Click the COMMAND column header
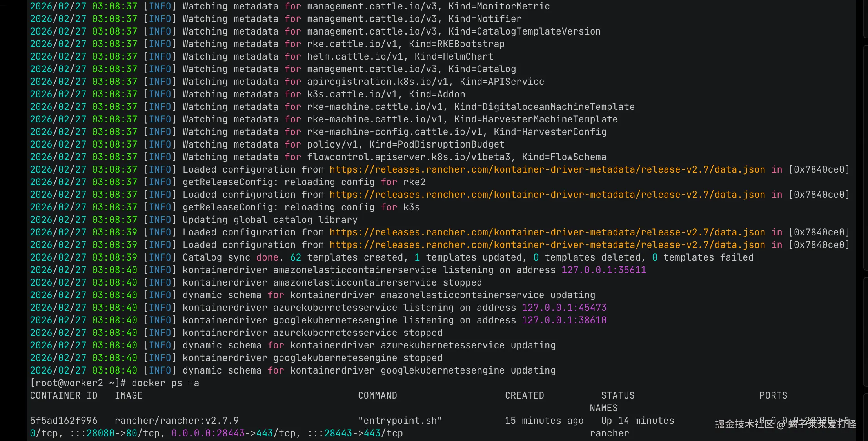868x441 pixels. pyautogui.click(x=377, y=395)
